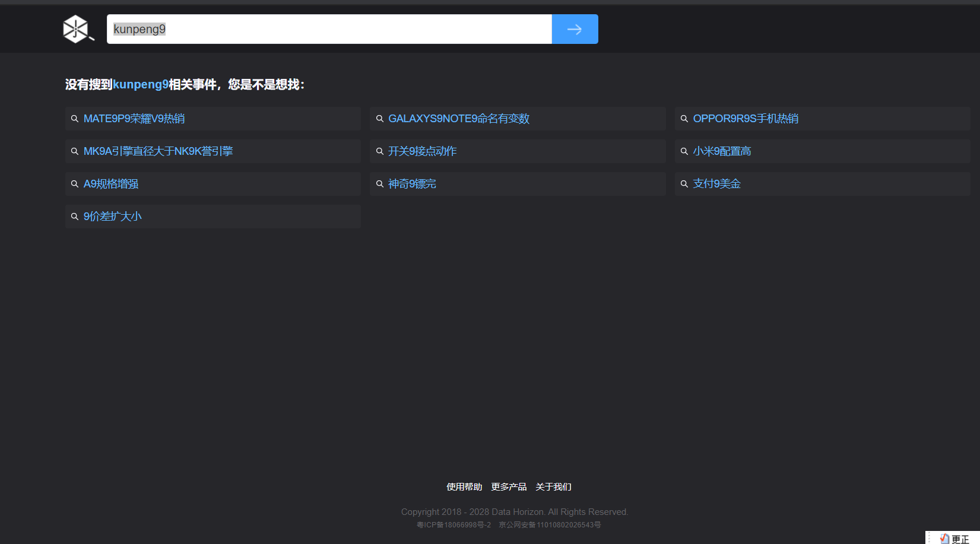Choose the 支付9美金 suggestion

click(x=822, y=184)
